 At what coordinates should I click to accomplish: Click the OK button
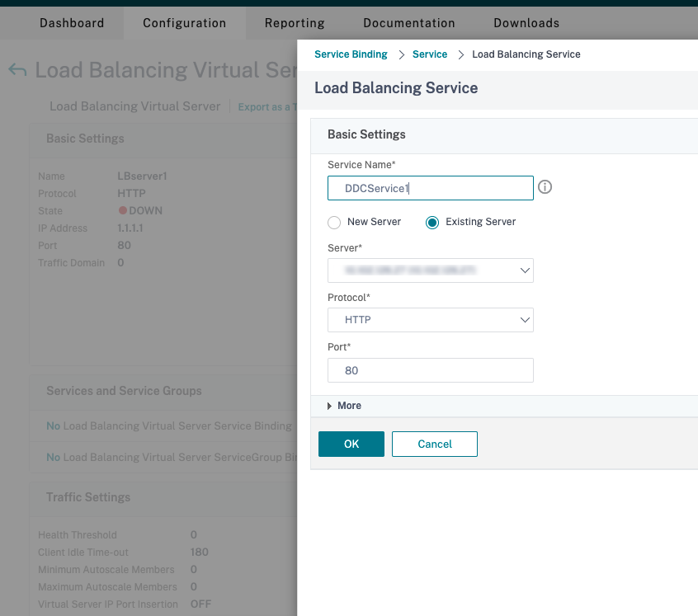pos(351,444)
